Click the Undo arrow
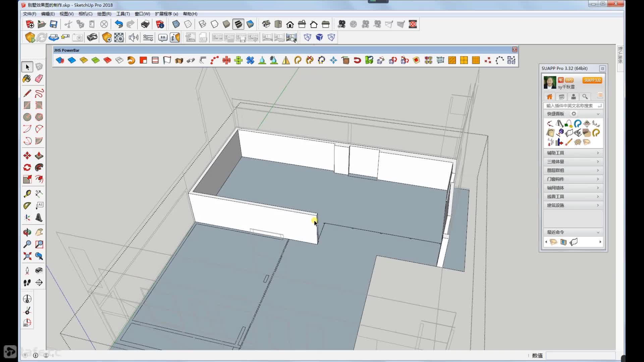This screenshot has width=644, height=362. pyautogui.click(x=119, y=24)
